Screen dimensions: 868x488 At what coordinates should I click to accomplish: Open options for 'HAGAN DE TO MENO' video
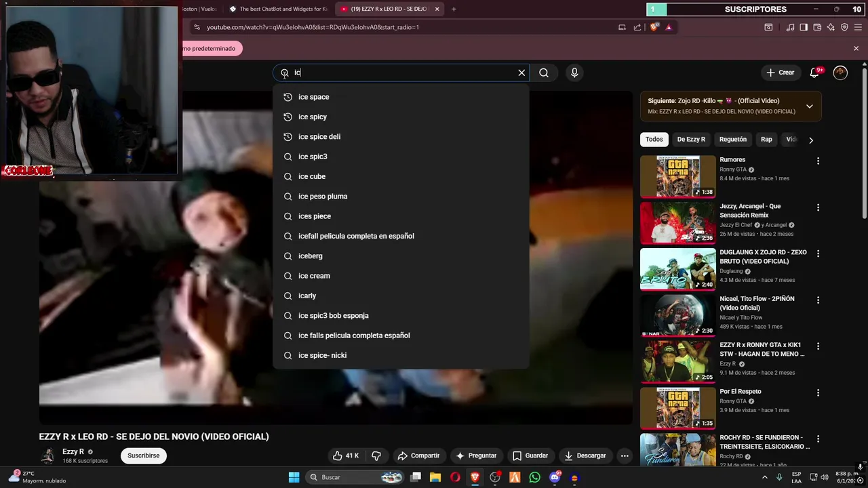tap(818, 346)
